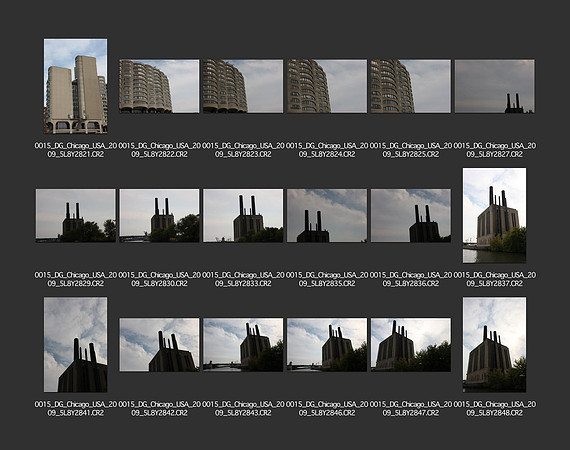Click filename text ending 5L8Y2822.CR2

pyautogui.click(x=159, y=150)
